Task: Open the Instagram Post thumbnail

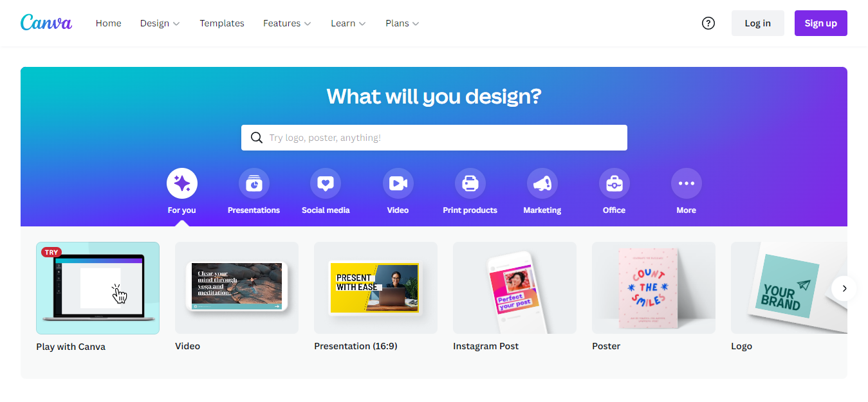Action: 515,288
